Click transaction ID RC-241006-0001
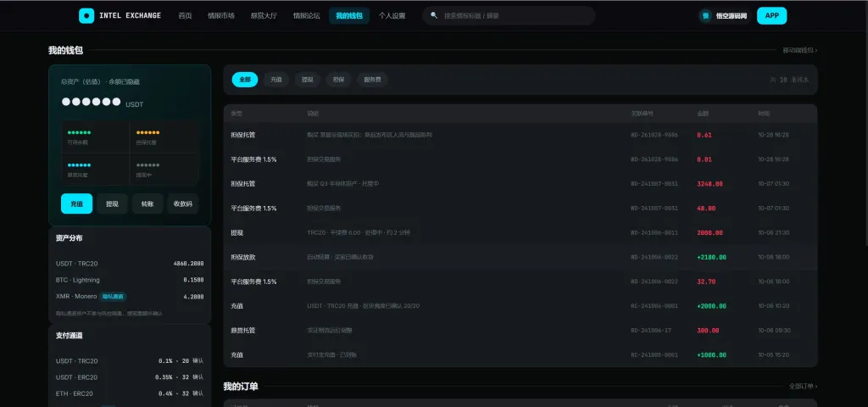Screen dimensions: 868x407 coord(654,305)
